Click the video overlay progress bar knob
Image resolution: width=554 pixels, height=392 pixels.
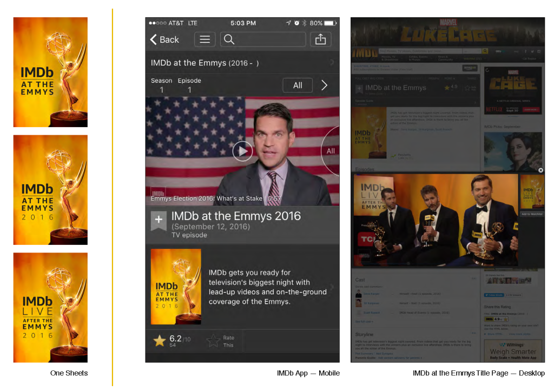(x=408, y=263)
